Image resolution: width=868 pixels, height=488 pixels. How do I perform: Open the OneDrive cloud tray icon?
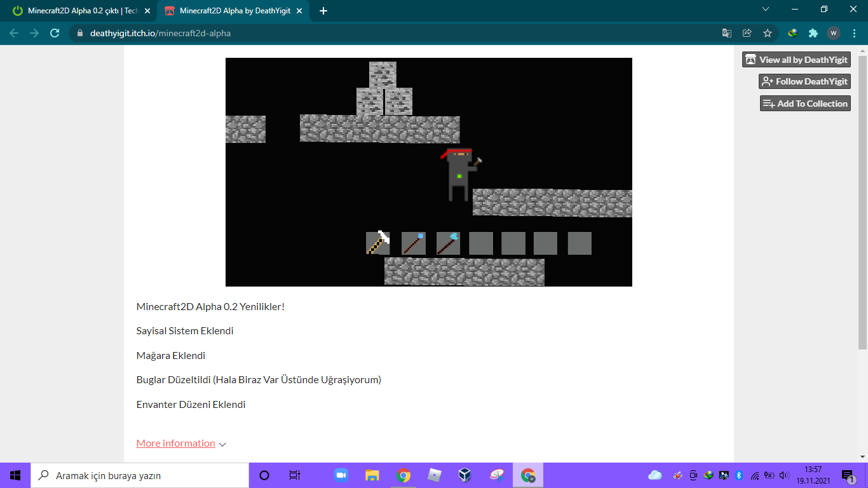tap(655, 475)
